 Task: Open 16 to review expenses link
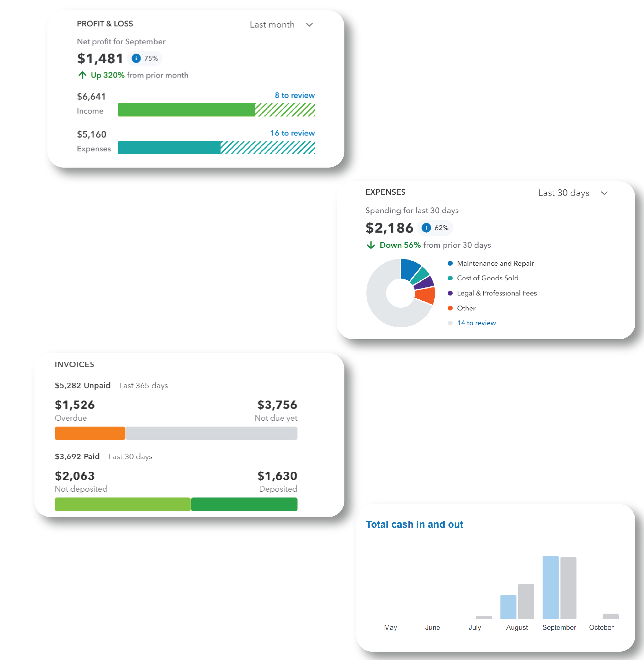(x=292, y=133)
